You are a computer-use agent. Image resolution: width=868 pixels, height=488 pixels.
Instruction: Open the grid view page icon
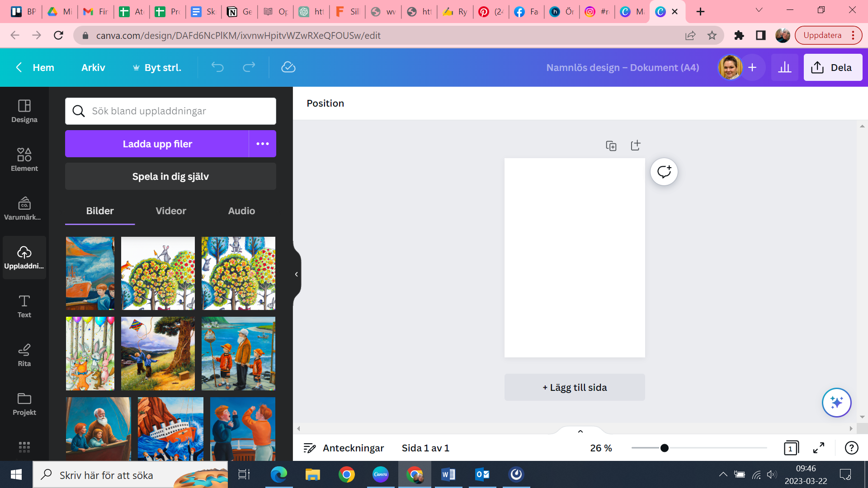click(x=791, y=448)
